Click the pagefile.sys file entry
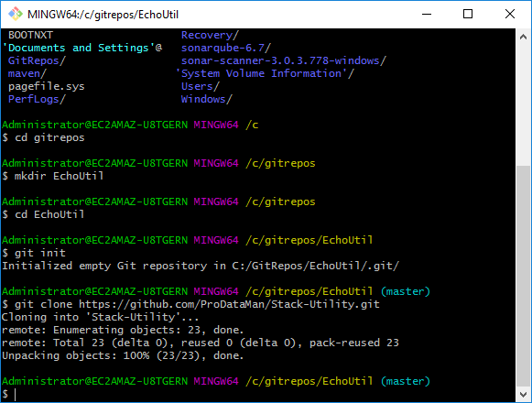Screen dimensions: 532x403 point(47,87)
